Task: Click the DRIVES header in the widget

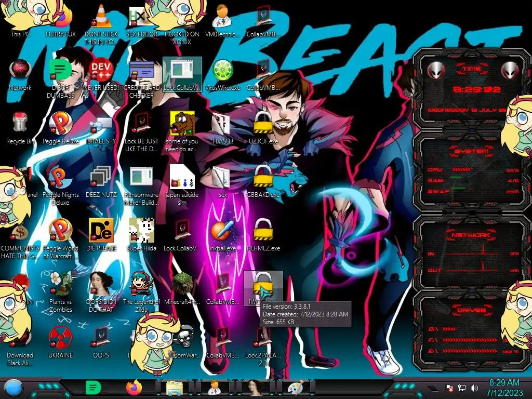Action: 471,311
